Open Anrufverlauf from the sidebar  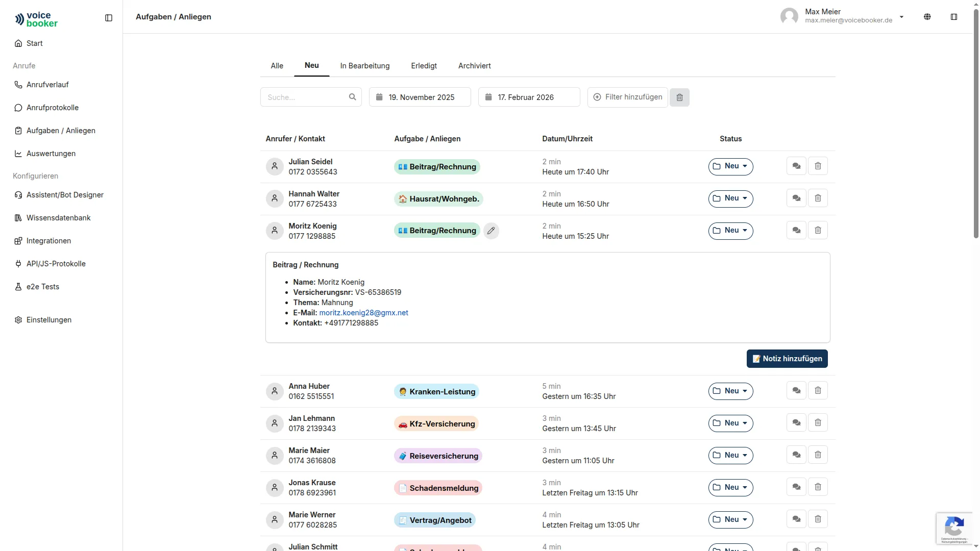[47, 85]
